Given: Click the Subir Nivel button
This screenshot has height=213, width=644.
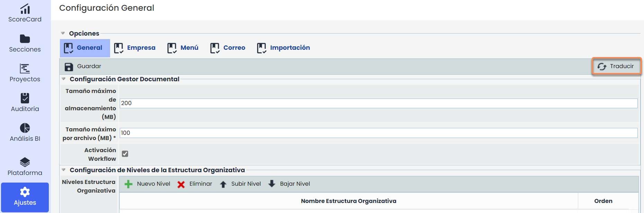Looking at the screenshot, I should point(240,184).
